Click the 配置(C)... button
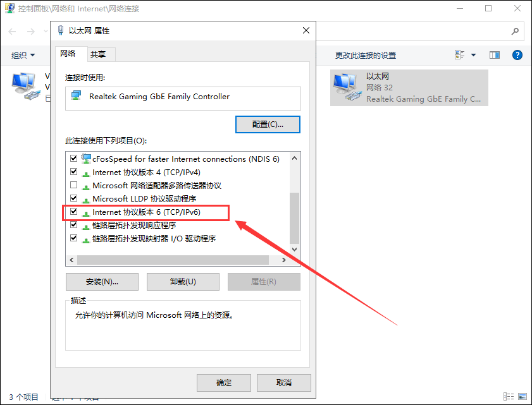 [268, 124]
